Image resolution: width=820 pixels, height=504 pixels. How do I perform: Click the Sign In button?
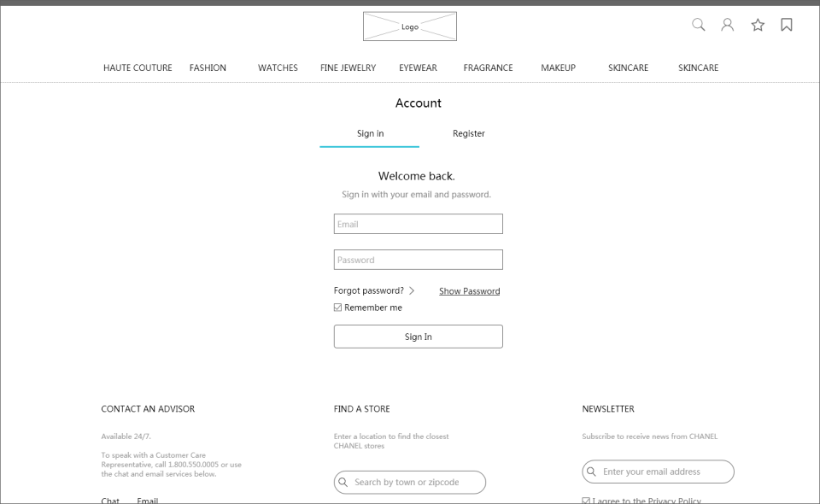[419, 337]
